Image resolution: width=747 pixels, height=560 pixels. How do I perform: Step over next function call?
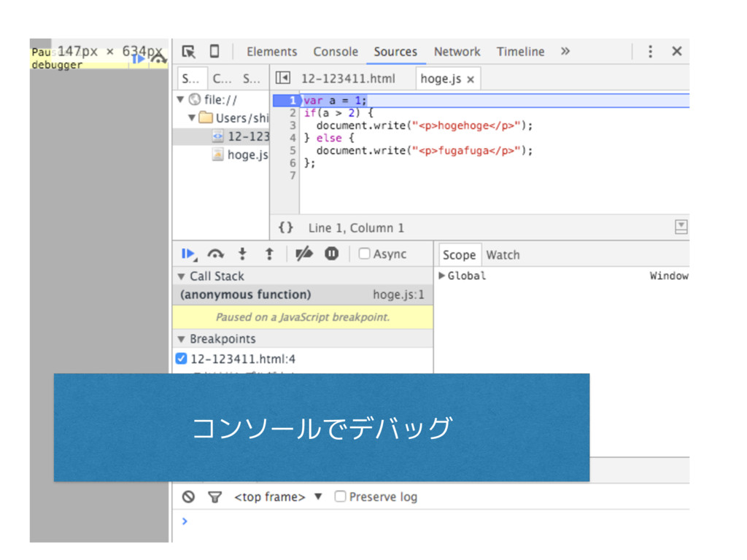coord(215,254)
